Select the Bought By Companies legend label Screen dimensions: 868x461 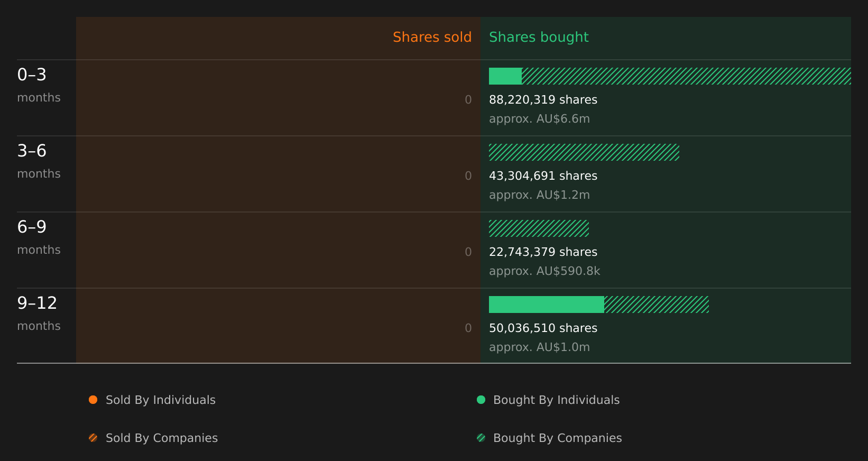(x=557, y=438)
